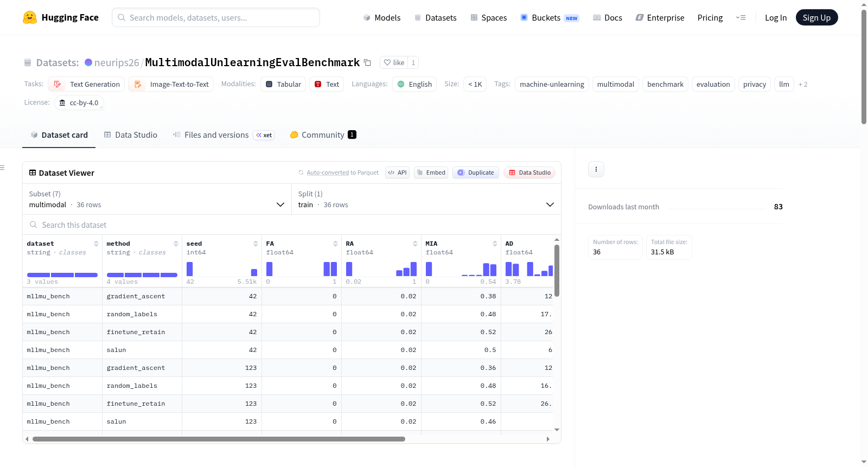Go to Spaces in the top navigation
Viewport: 868px width, 467px height.
pos(489,17)
